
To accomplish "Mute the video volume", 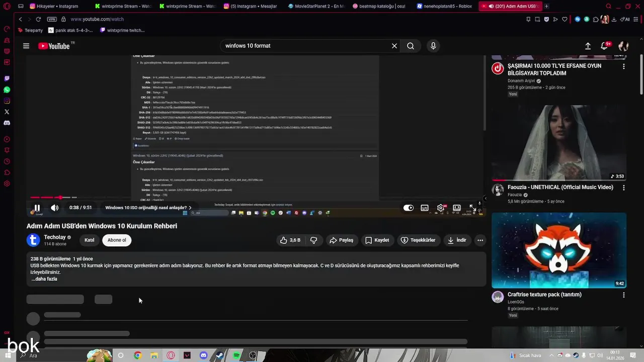I will point(54,208).
